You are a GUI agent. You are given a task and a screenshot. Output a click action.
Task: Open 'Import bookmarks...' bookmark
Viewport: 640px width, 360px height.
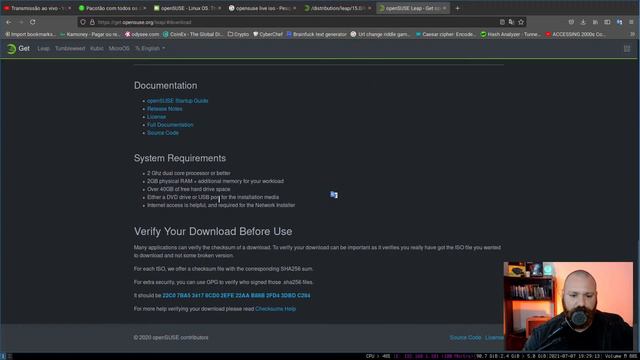tap(30, 34)
